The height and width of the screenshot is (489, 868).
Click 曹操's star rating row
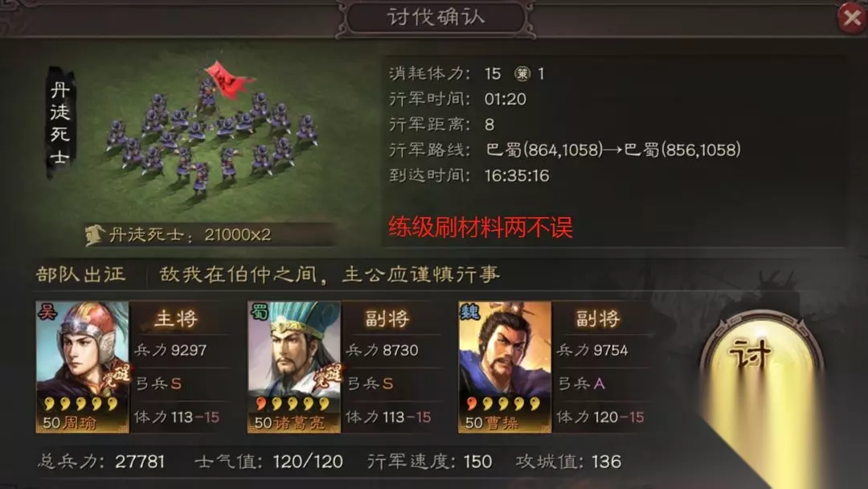point(503,404)
